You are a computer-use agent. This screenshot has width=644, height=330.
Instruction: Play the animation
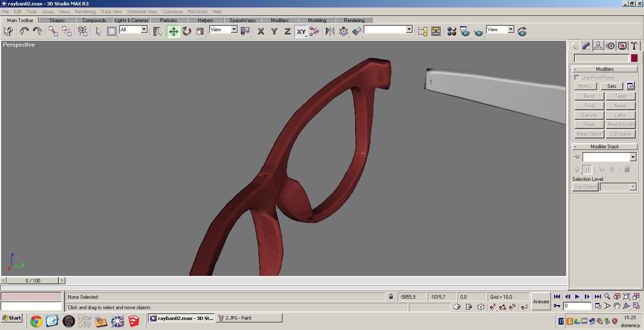(577, 297)
